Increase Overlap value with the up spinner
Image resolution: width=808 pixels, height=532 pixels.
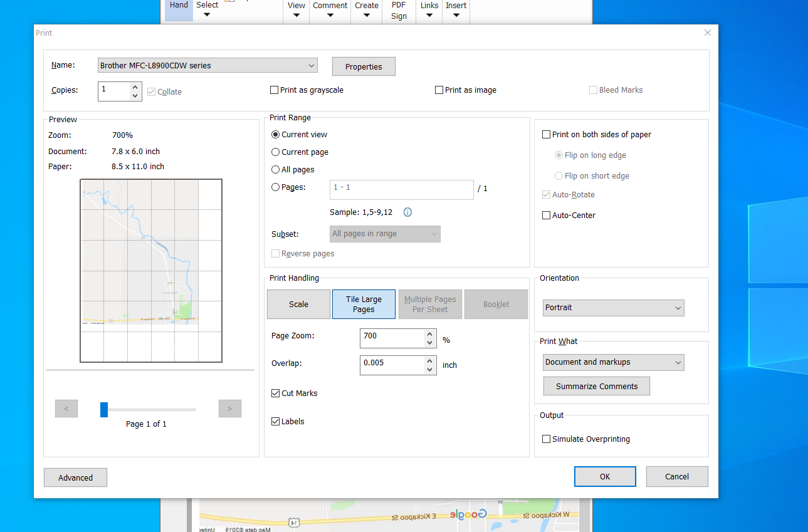tap(429, 361)
